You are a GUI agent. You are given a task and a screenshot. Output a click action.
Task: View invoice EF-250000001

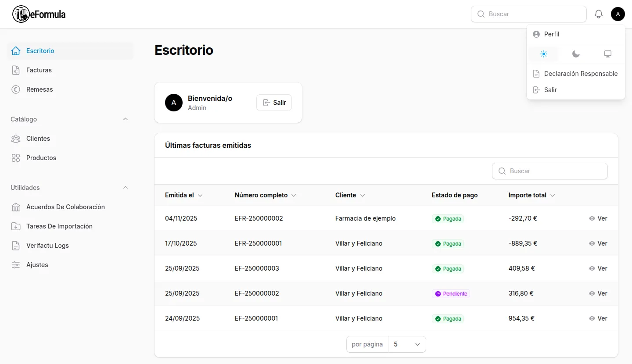pos(598,318)
